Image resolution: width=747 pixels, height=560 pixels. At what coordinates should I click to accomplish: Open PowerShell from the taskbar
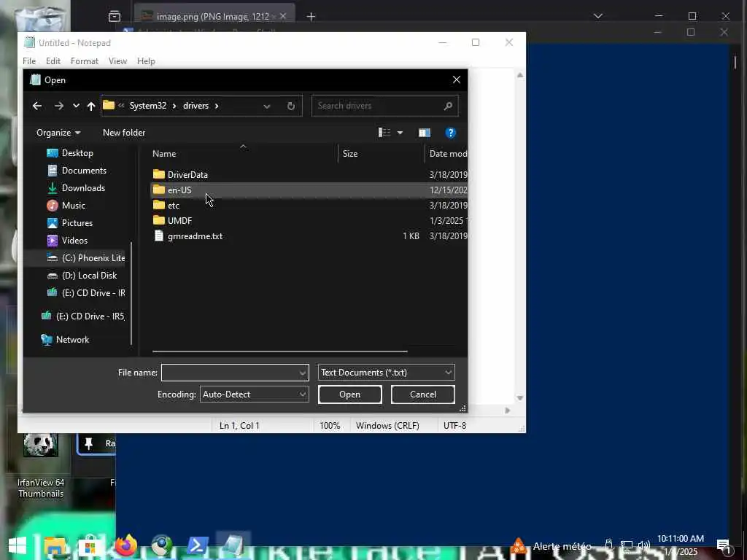[x=197, y=546]
